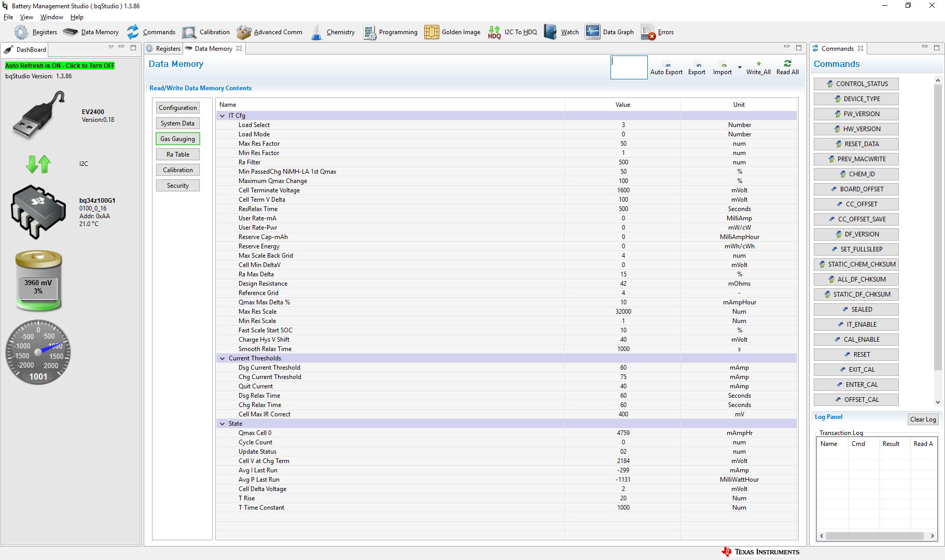
Task: Select the Security category button
Action: click(x=178, y=186)
